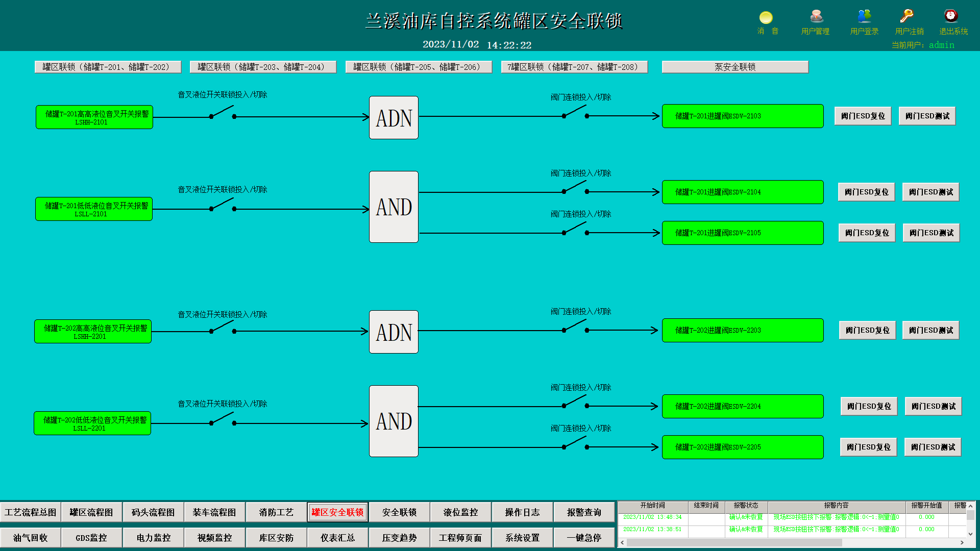Viewport: 980px width, 551px height.
Task: Open user management (用户管理) icon
Action: 816,17
